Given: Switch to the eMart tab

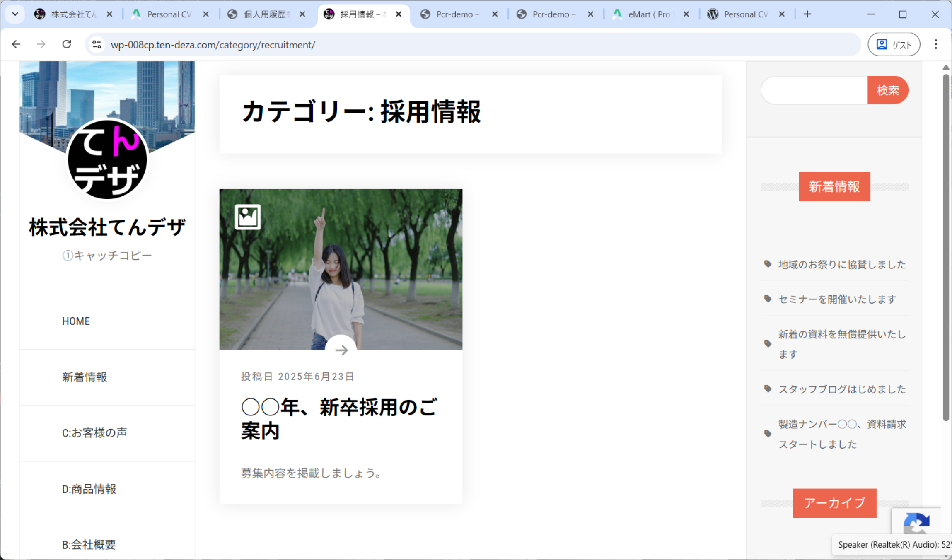Looking at the screenshot, I should [648, 14].
